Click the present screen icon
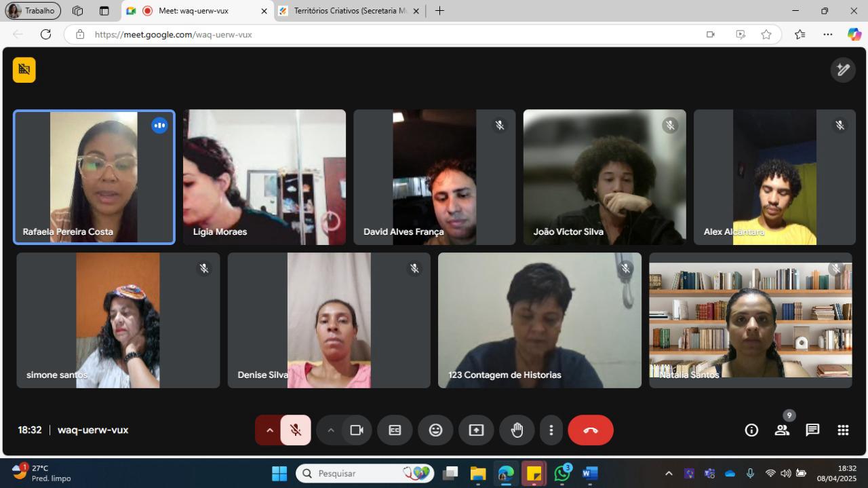The image size is (868, 488). pos(476,430)
